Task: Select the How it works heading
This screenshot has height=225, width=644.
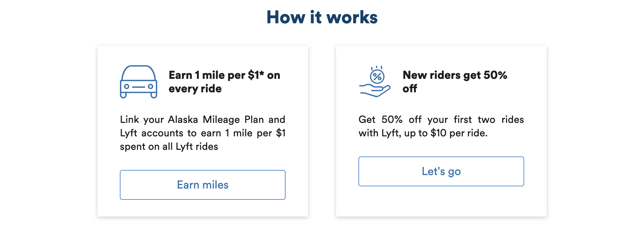Action: point(322,18)
